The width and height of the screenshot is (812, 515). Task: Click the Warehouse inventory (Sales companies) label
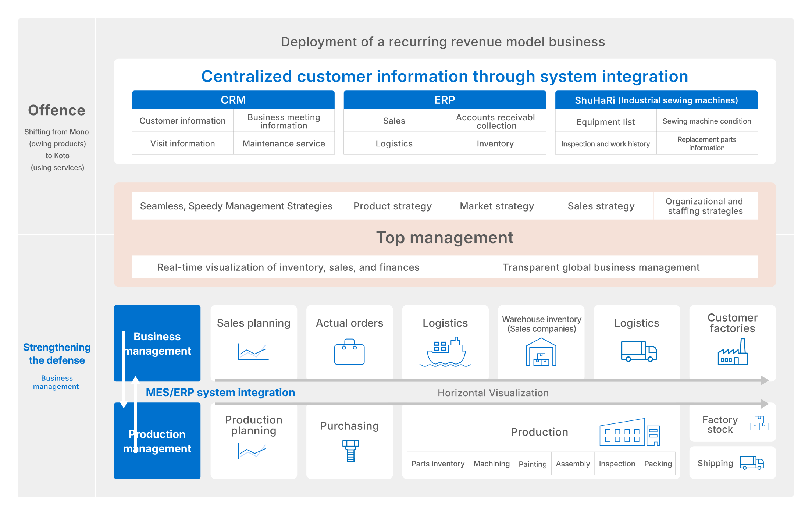tap(542, 324)
